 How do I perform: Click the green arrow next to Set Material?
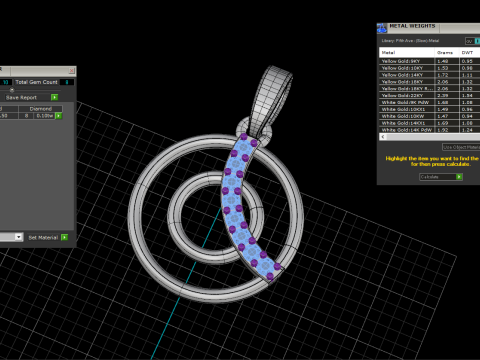[65, 237]
